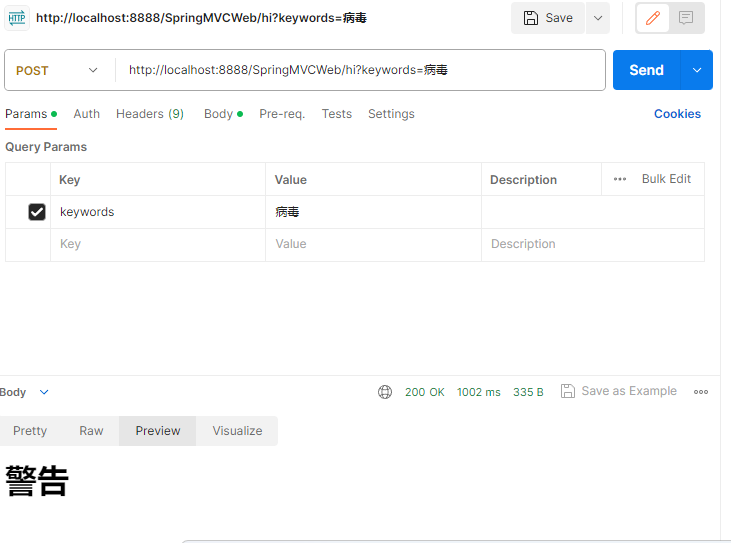Click the 200 OK status
The width and height of the screenshot is (731, 543).
click(x=425, y=392)
